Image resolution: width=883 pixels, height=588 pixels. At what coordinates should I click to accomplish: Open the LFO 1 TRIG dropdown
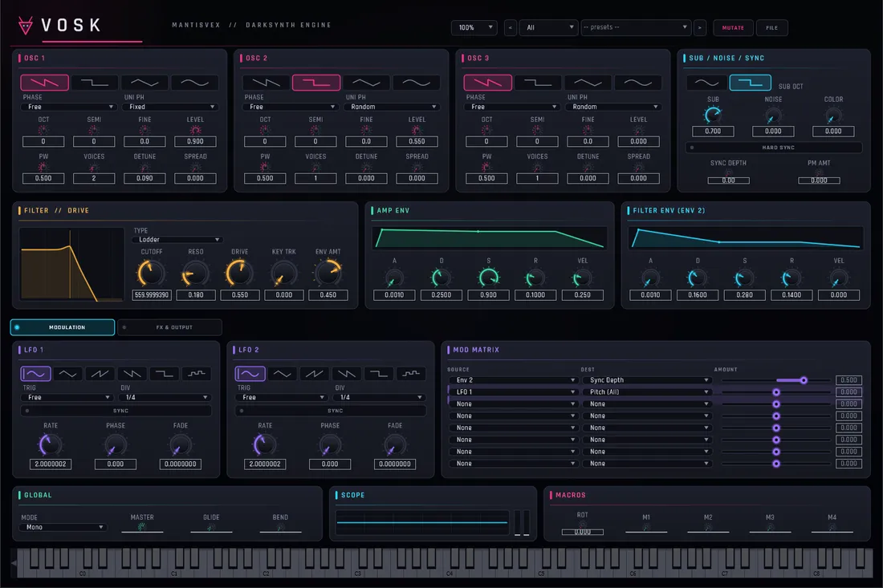67,397
